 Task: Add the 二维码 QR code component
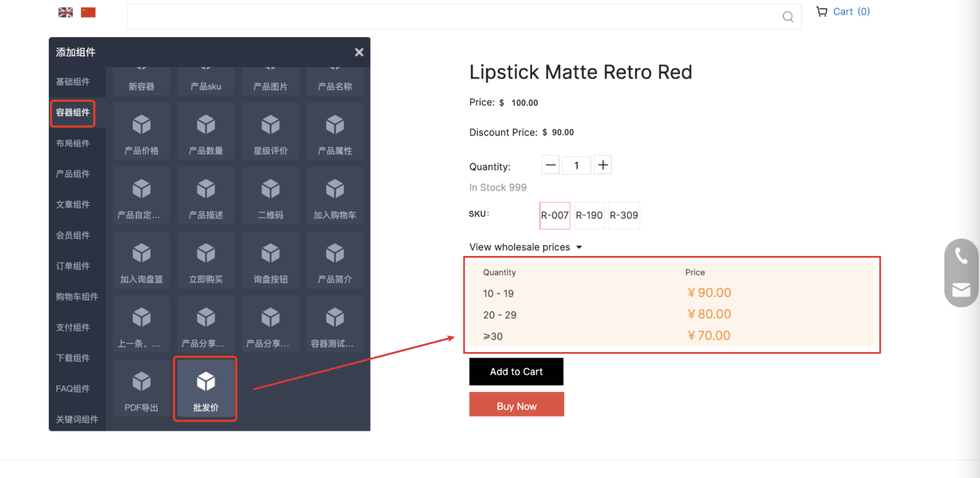coord(270,196)
